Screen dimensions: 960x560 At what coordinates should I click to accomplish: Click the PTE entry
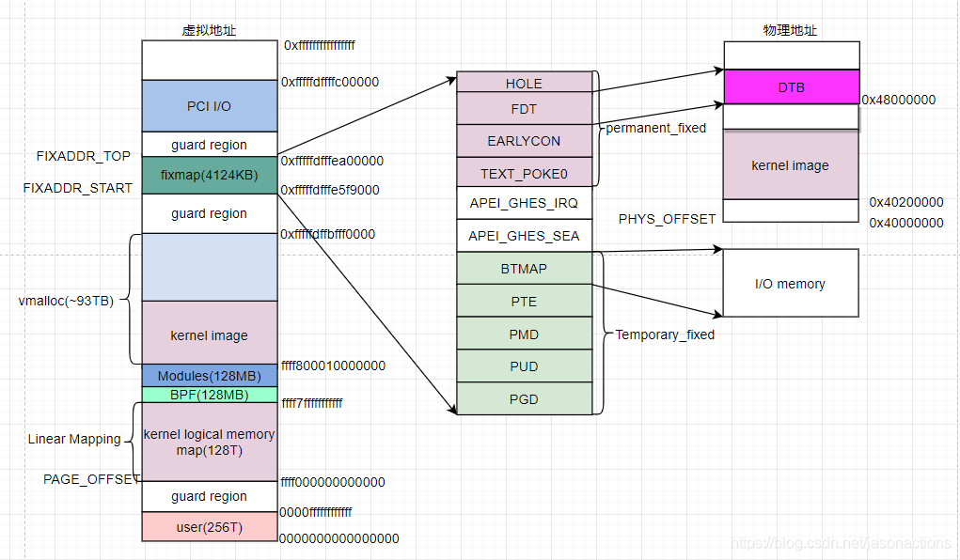[x=524, y=301]
